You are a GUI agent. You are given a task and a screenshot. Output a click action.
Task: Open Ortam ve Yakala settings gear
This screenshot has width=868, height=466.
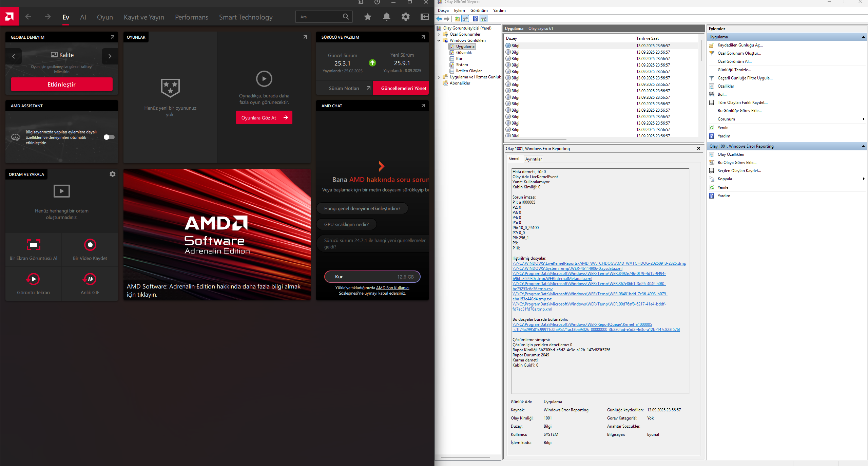(113, 174)
